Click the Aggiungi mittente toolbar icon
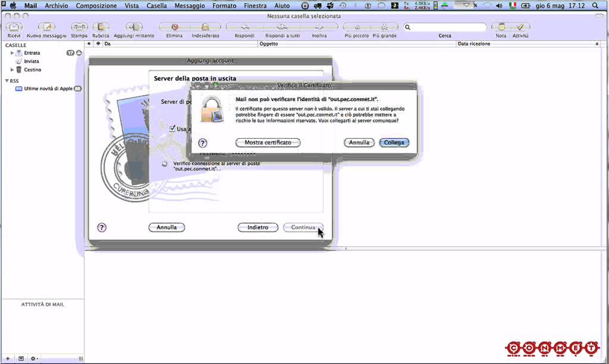The image size is (609, 364). coord(134,27)
